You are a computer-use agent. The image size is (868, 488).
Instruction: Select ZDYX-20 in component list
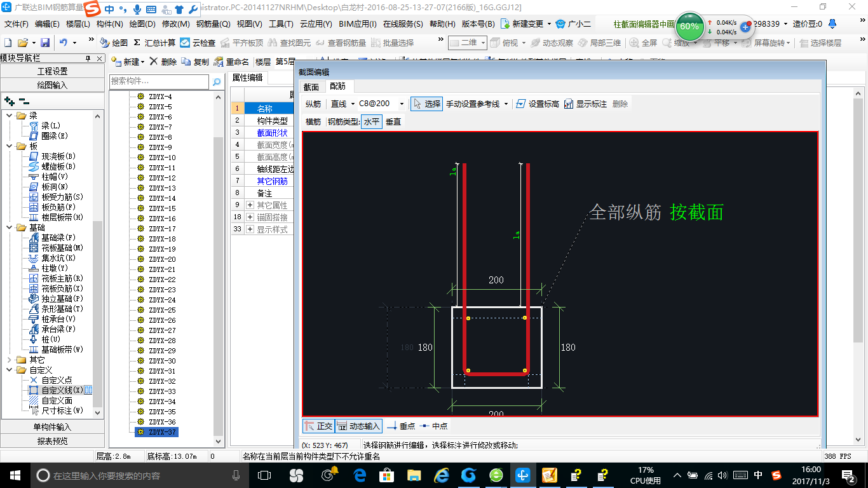162,259
